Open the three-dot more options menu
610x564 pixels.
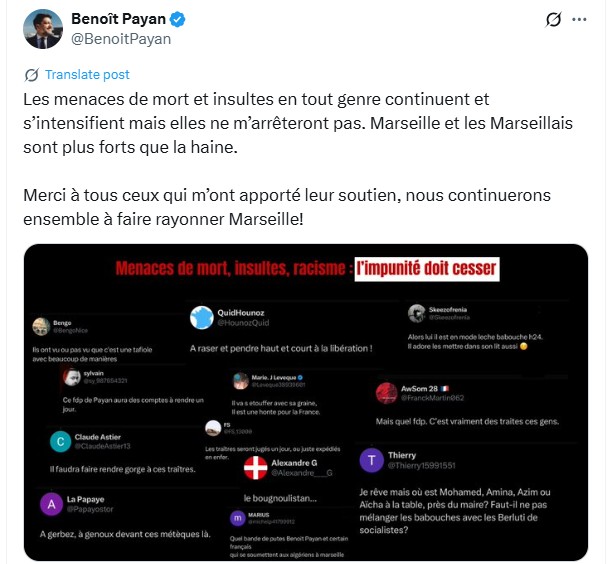click(581, 20)
